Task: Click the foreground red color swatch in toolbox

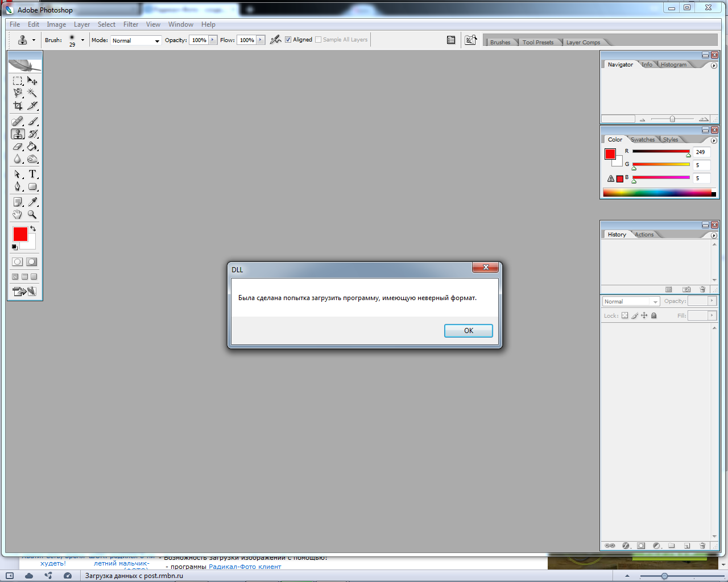Action: click(x=20, y=234)
